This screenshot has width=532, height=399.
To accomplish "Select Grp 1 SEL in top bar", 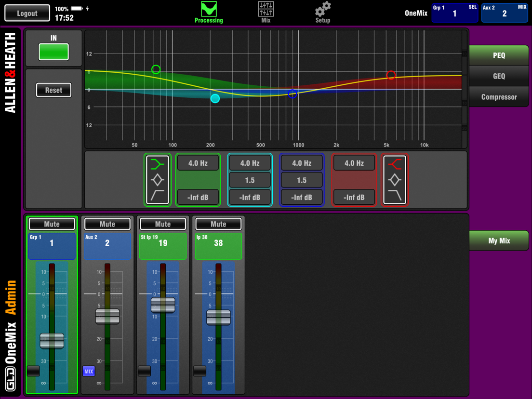I will point(454,13).
